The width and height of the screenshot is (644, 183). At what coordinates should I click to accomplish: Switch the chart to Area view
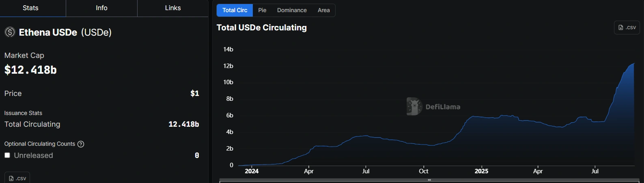click(x=323, y=10)
